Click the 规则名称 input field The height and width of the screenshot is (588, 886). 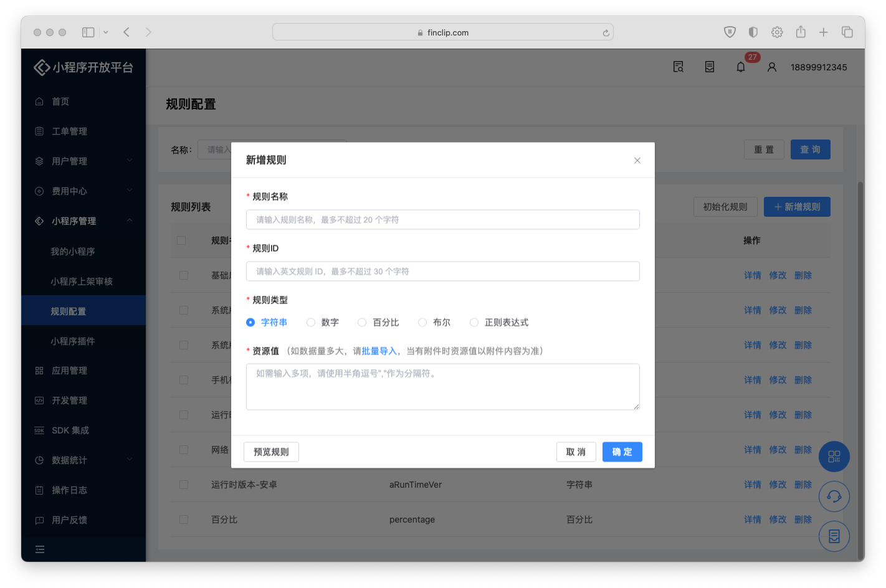tap(442, 220)
